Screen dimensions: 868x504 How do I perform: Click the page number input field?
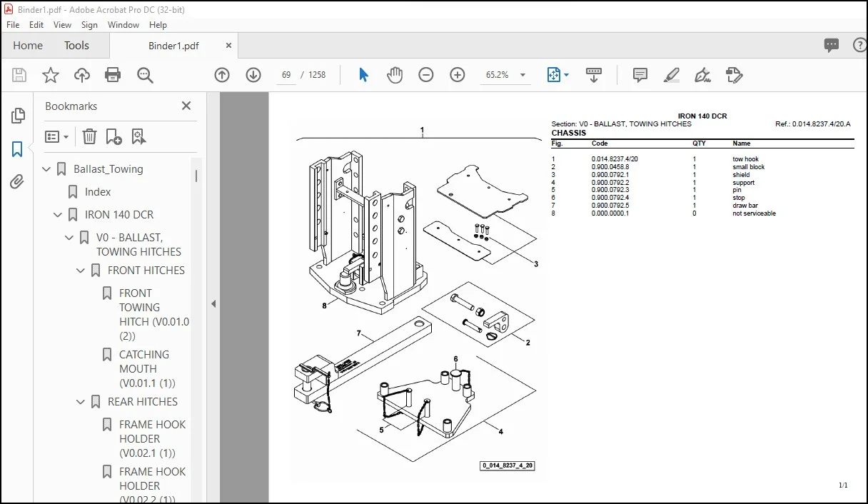[x=286, y=75]
